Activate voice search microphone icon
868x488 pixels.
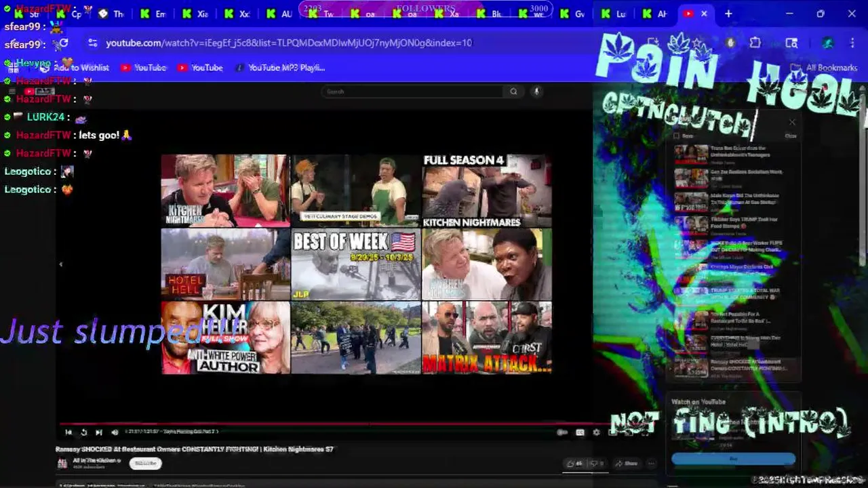[x=536, y=91]
